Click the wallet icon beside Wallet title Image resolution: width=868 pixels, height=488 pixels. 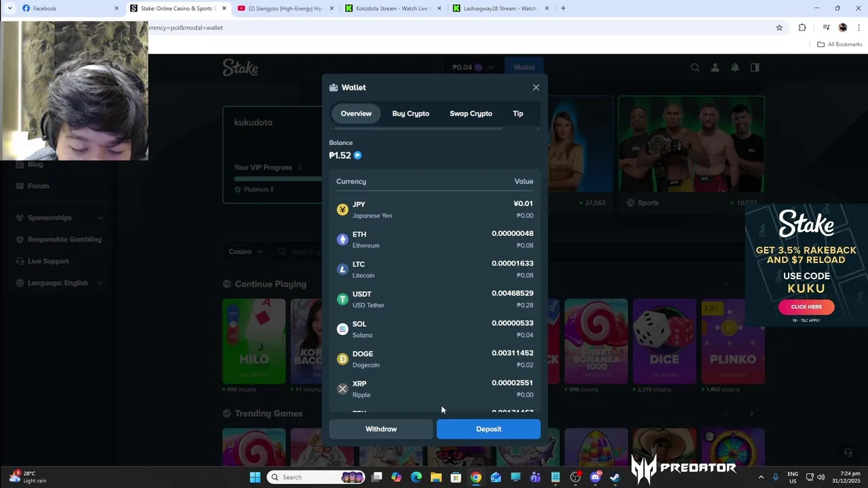click(334, 87)
